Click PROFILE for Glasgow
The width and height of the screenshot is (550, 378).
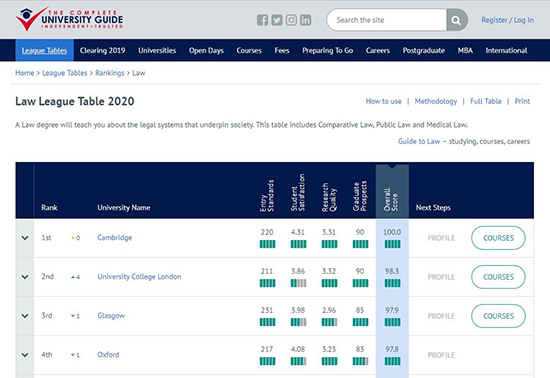pos(441,316)
